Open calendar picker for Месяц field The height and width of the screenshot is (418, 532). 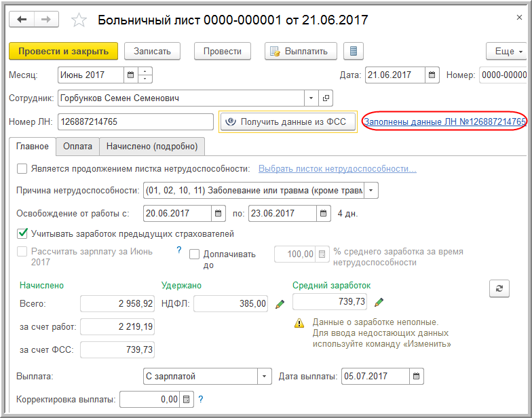coord(130,75)
